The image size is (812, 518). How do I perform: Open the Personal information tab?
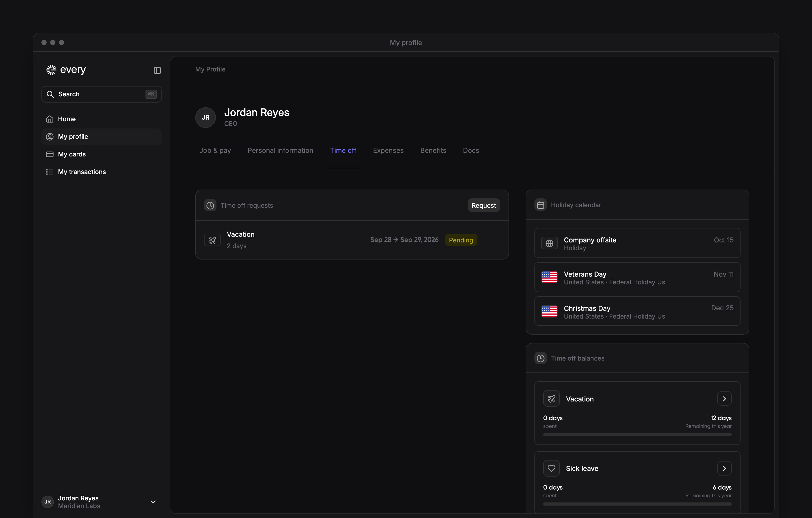(280, 150)
